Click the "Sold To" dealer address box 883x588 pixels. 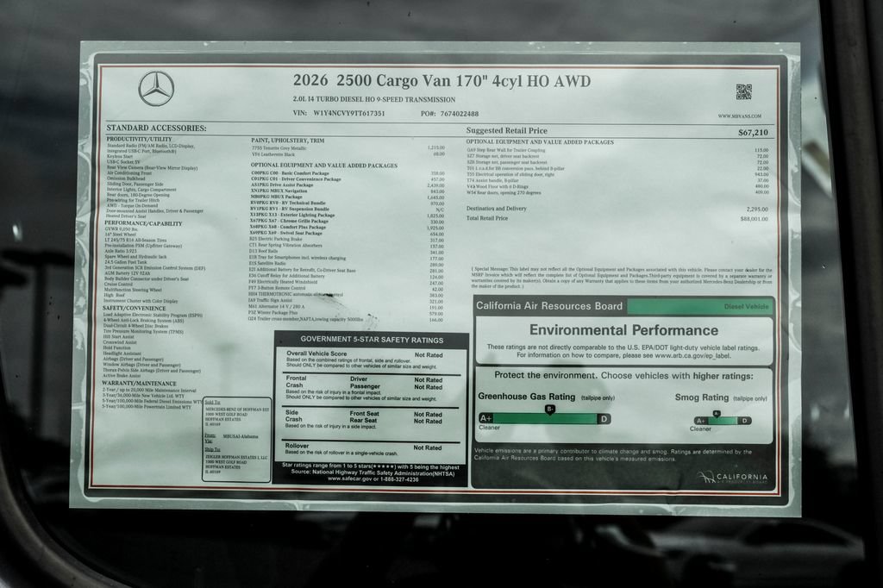[x=236, y=440]
